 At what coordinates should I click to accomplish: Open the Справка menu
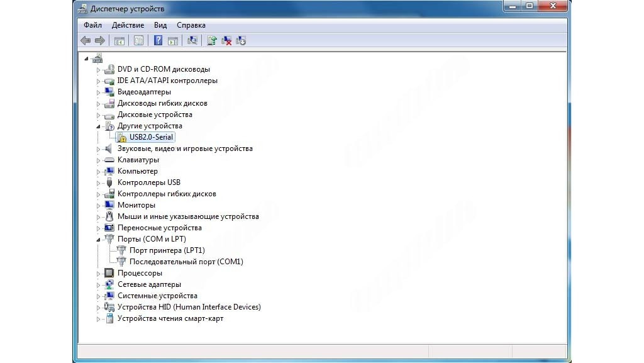tap(191, 25)
